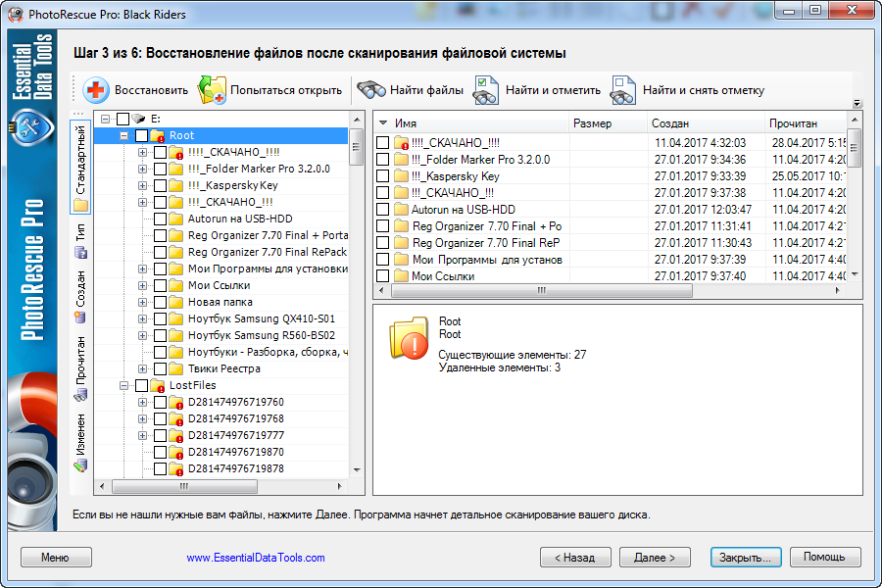Image resolution: width=882 pixels, height=588 pixels.
Task: Check the E: drive checkbox
Action: (122, 119)
